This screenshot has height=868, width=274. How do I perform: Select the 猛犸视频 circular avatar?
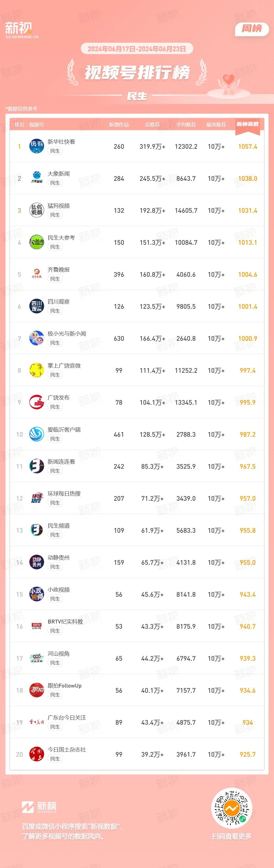[x=36, y=210]
